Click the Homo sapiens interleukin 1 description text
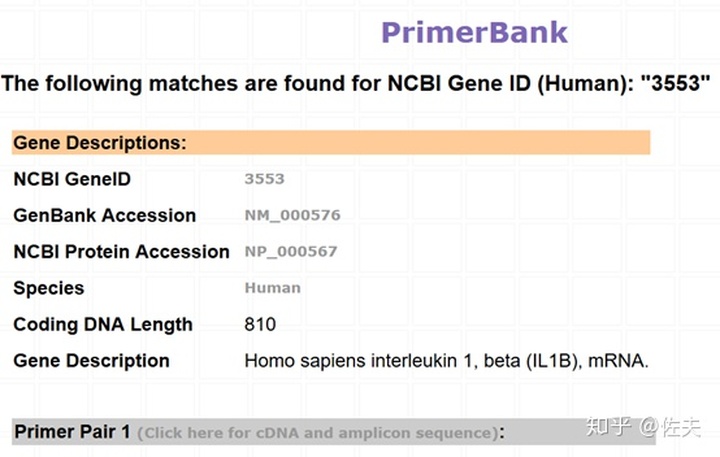This screenshot has height=457, width=720. pyautogui.click(x=446, y=361)
